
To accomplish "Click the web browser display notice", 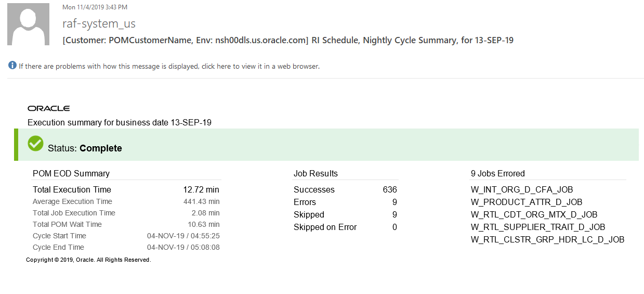I will pos(169,67).
